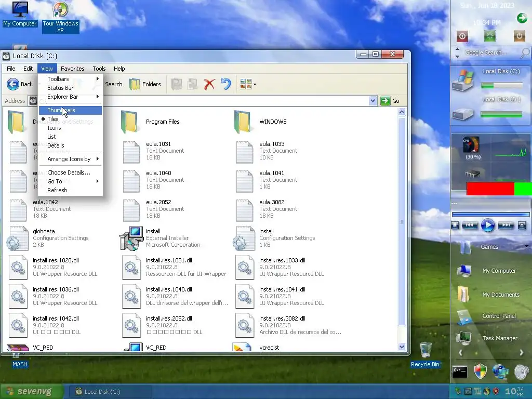Click the Go button next to Address bar
Image resolution: width=532 pixels, height=399 pixels.
(x=390, y=101)
